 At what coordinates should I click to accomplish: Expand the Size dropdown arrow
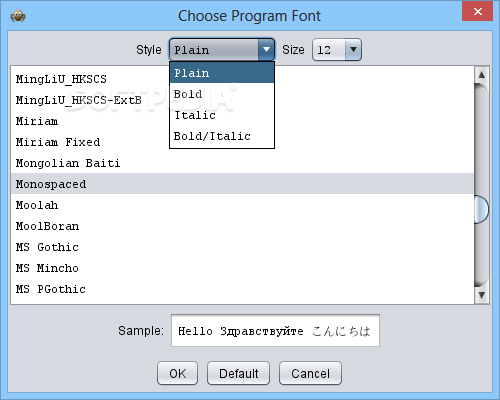(353, 50)
